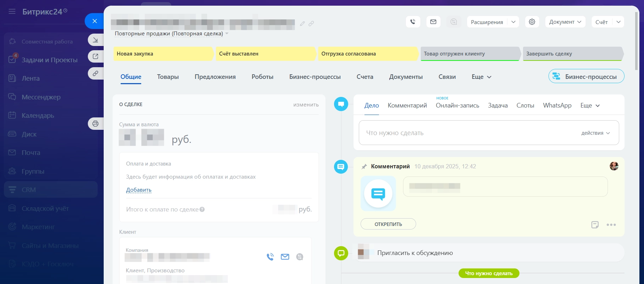Select the Завершить сделку stage
The width and height of the screenshot is (644, 284).
point(573,54)
